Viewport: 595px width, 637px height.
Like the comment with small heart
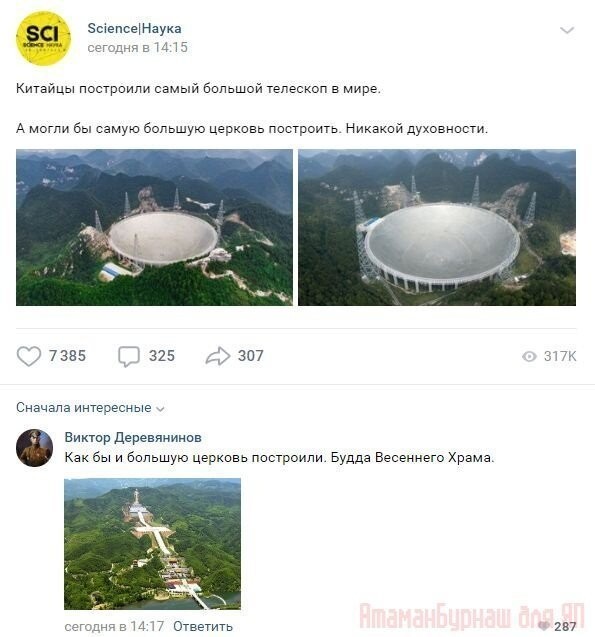pos(544,626)
